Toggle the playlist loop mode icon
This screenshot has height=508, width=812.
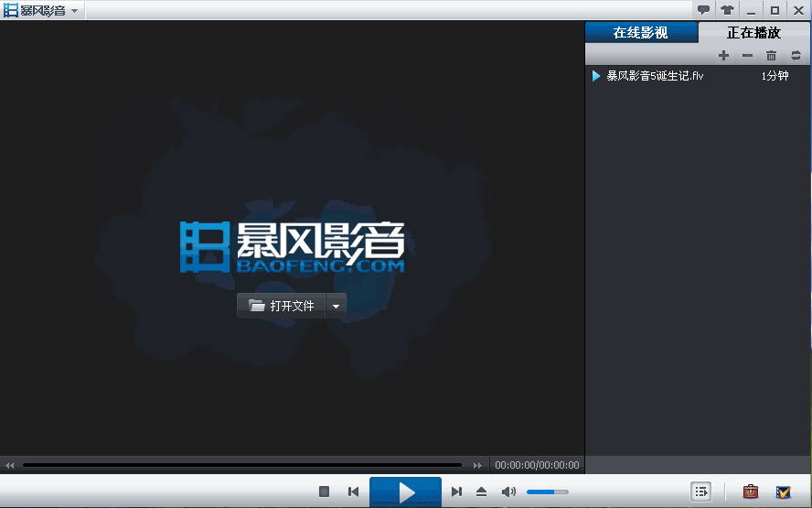click(x=796, y=56)
